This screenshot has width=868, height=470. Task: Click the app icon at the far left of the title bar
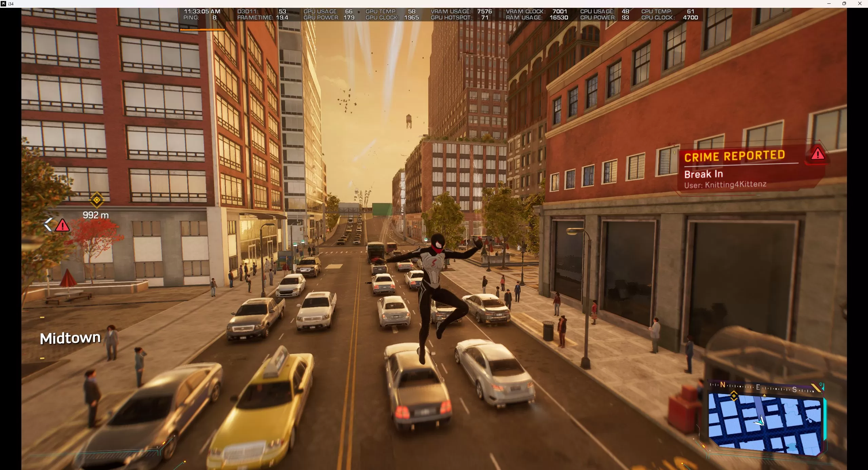tap(4, 4)
